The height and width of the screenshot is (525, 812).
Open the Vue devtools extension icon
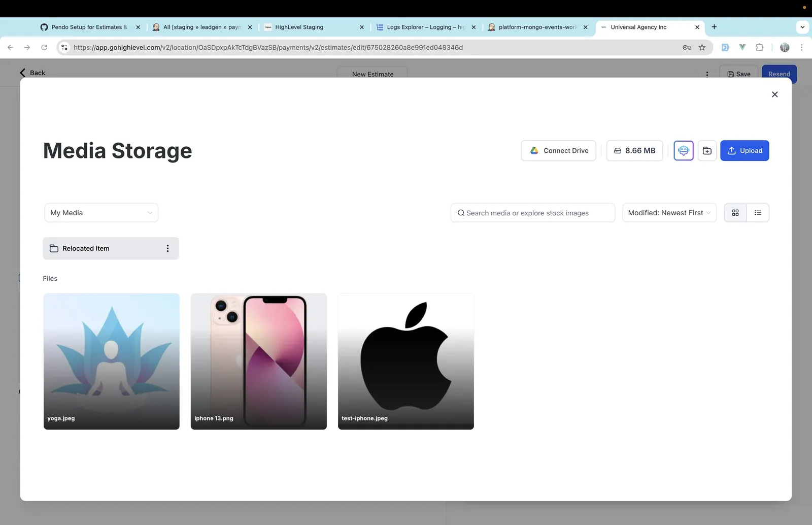tap(742, 47)
